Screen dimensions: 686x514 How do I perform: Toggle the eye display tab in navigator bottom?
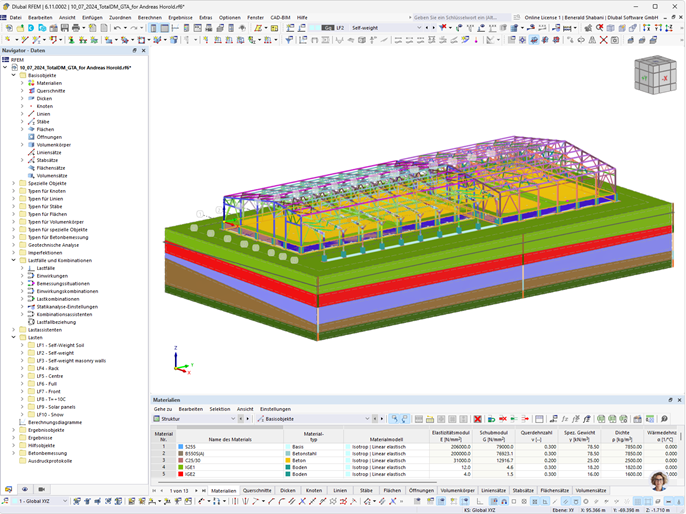(25, 489)
